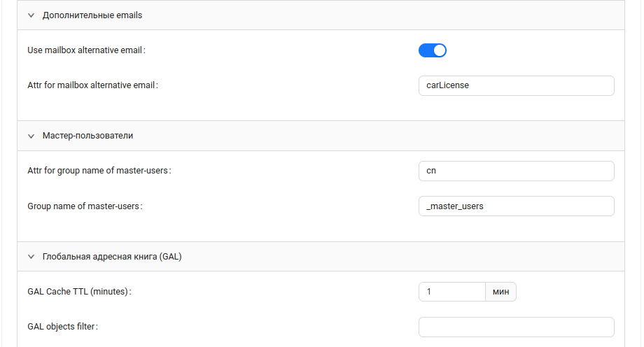Select the GAL Cache TTL number field
The width and height of the screenshot is (644, 347).
tap(451, 292)
